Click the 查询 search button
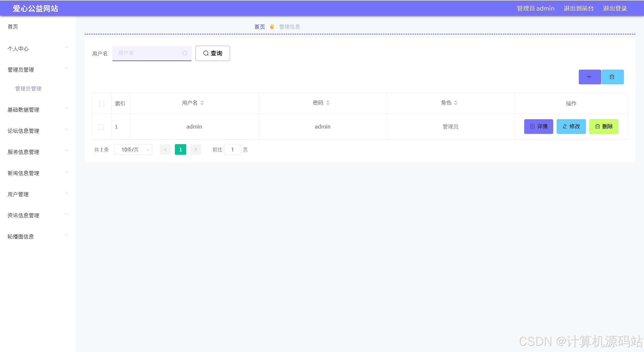Viewport: 644px width, 352px height. [x=212, y=53]
